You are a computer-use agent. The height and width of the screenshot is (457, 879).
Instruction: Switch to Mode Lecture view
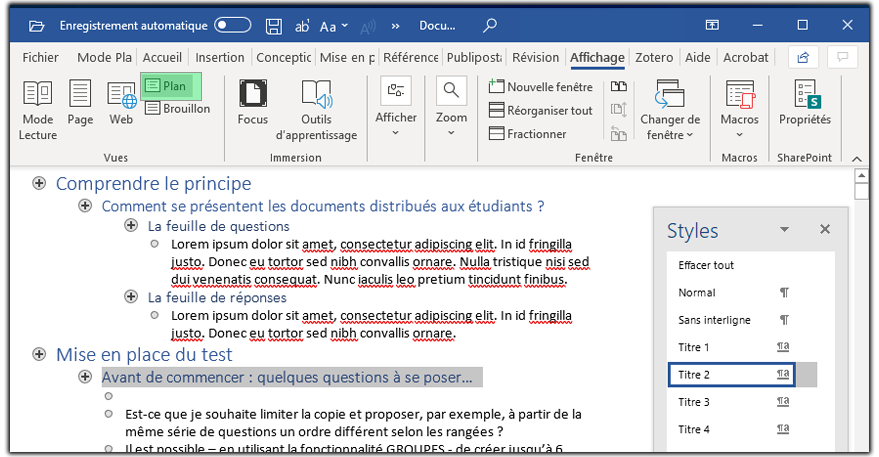click(x=38, y=110)
